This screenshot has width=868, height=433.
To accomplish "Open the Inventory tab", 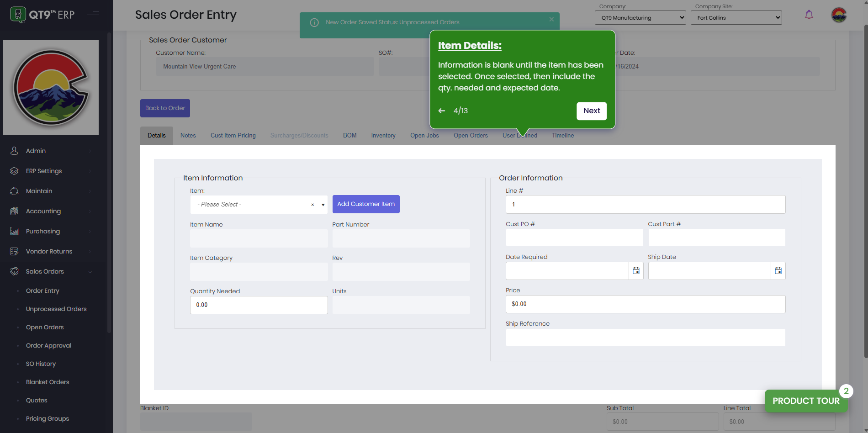I will 383,135.
